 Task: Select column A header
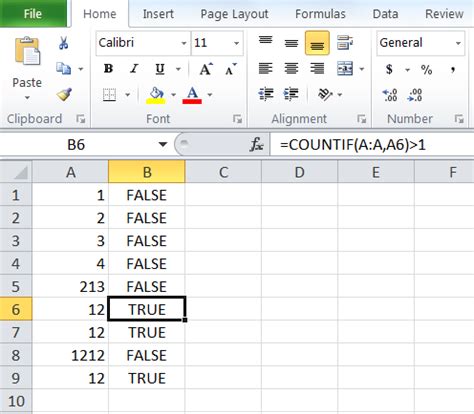[x=70, y=172]
